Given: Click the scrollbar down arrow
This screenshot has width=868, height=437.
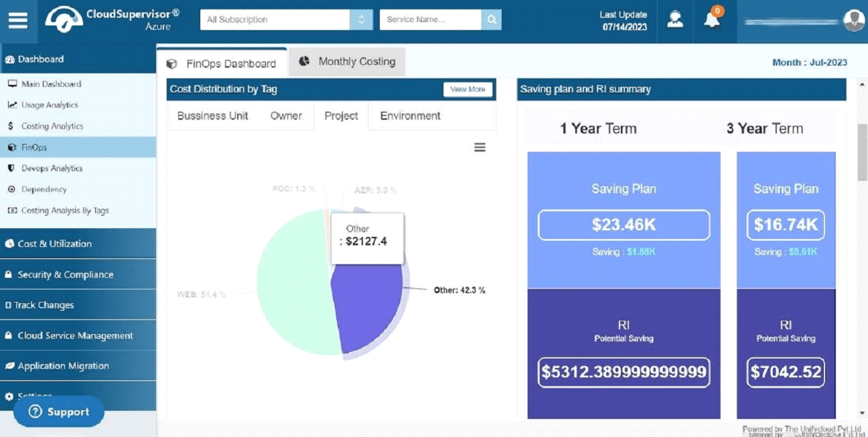Looking at the screenshot, I should click(862, 414).
